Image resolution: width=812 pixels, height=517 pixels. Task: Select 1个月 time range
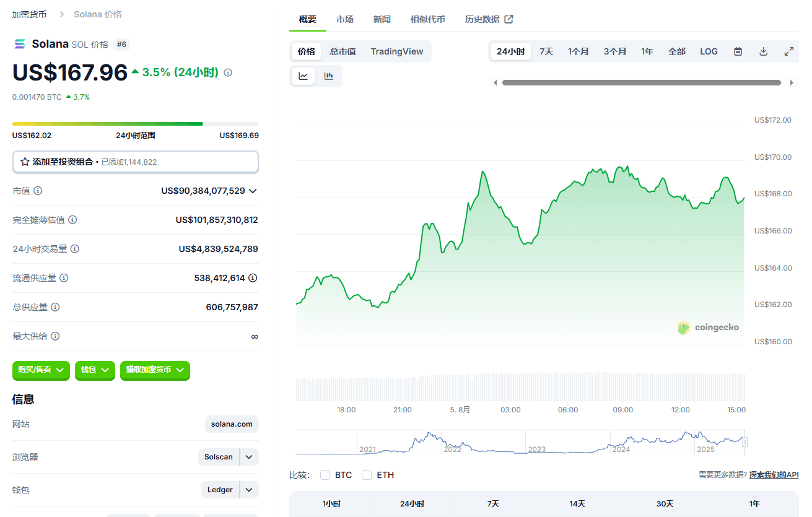pyautogui.click(x=578, y=51)
